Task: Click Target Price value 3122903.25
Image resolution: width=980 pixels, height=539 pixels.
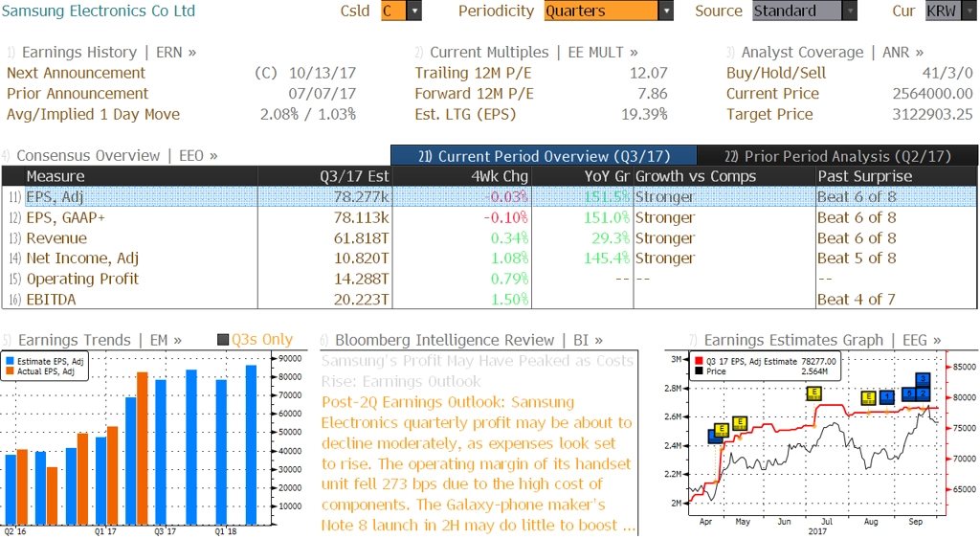Action: click(932, 115)
